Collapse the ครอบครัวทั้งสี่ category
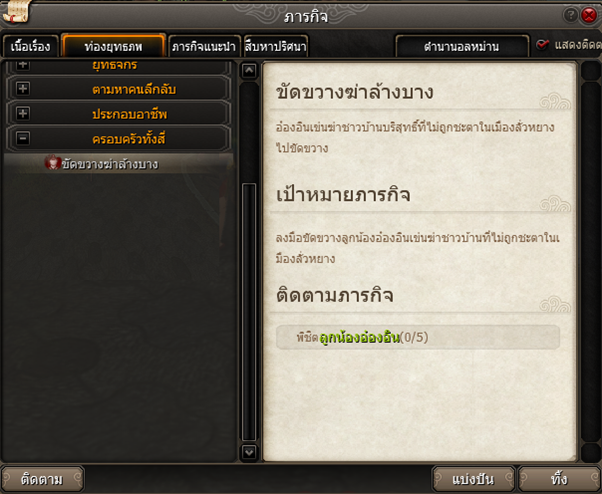 click(x=23, y=138)
